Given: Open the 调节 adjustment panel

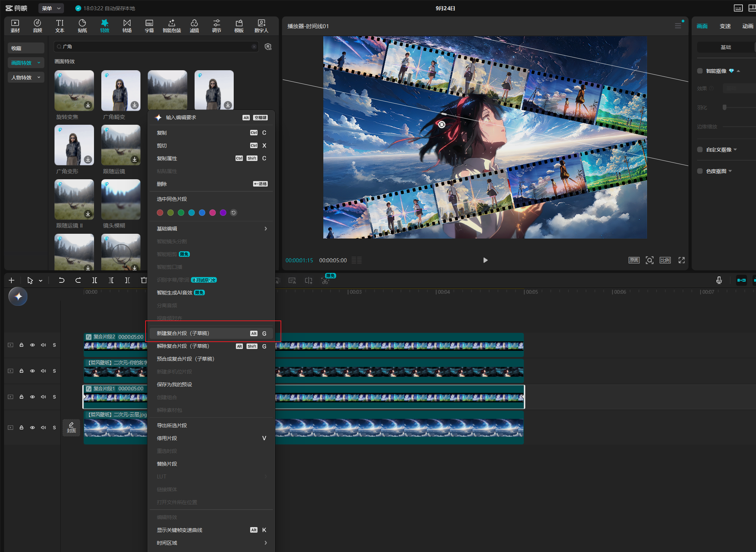Looking at the screenshot, I should 217,26.
